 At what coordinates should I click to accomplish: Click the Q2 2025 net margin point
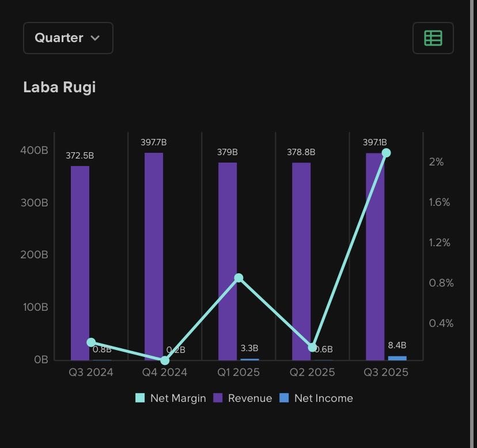tap(312, 347)
